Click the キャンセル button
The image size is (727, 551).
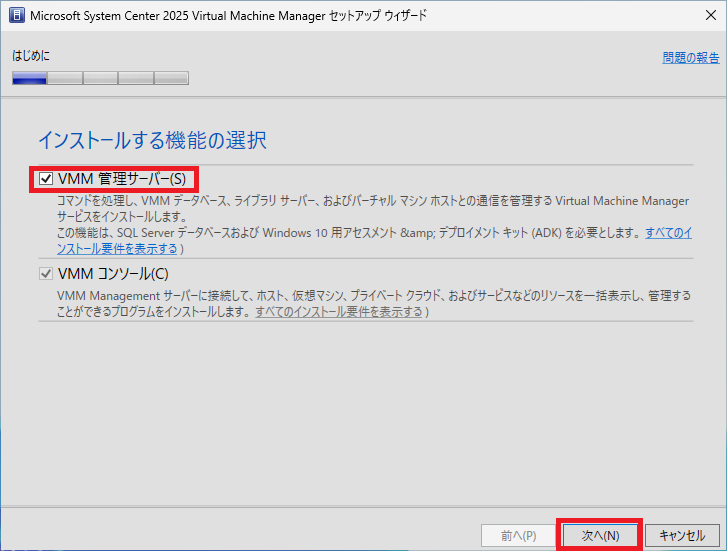(682, 536)
